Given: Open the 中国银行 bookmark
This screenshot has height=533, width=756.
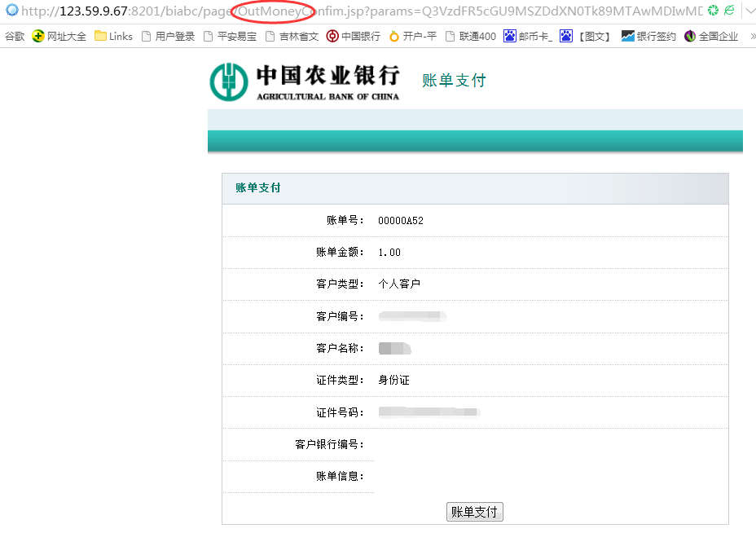Looking at the screenshot, I should tap(354, 36).
